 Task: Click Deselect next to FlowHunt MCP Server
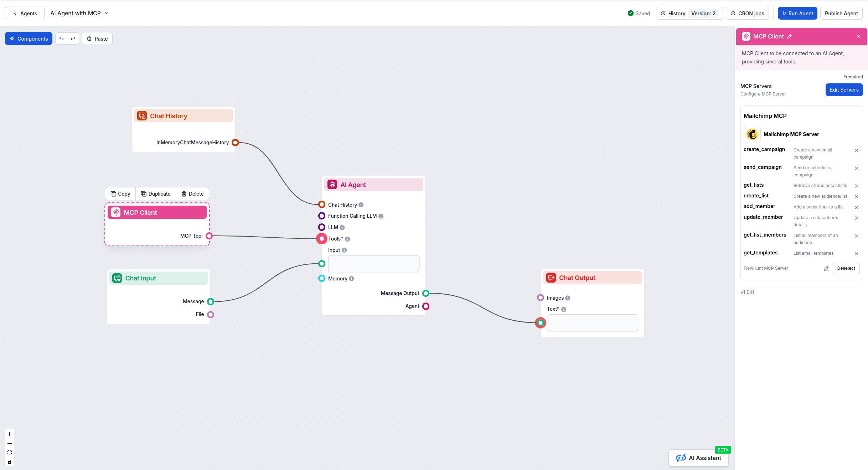(x=846, y=268)
